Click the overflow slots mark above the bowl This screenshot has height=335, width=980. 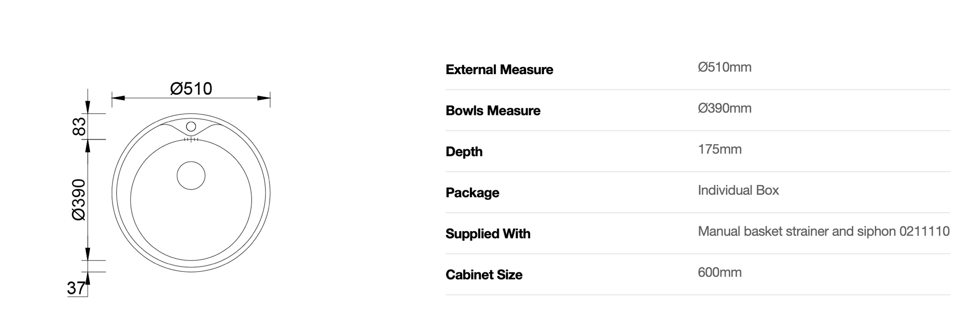pyautogui.click(x=191, y=140)
